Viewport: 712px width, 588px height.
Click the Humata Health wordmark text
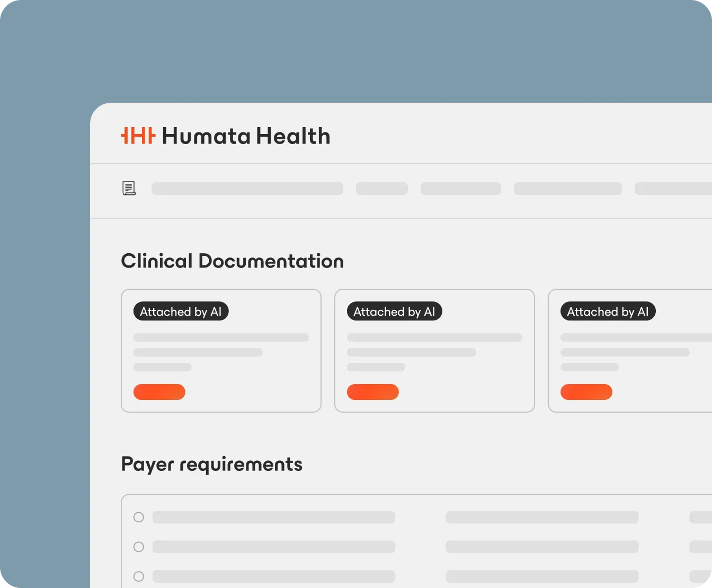tap(246, 136)
